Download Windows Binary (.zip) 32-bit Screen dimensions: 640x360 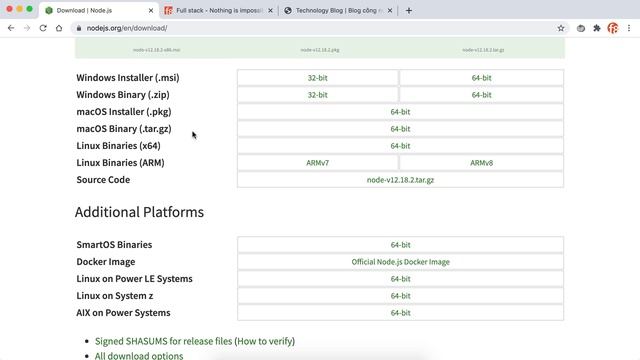[318, 95]
